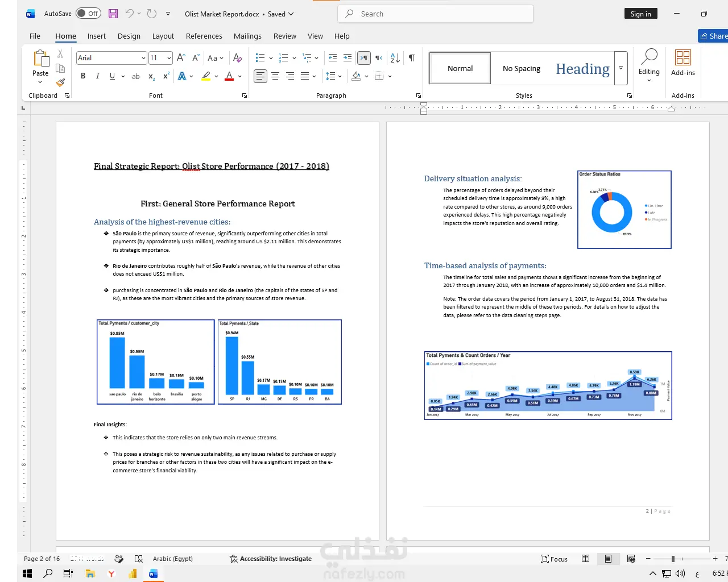Open numbering list dropdown arrow
The width and height of the screenshot is (728, 582).
[294, 57]
